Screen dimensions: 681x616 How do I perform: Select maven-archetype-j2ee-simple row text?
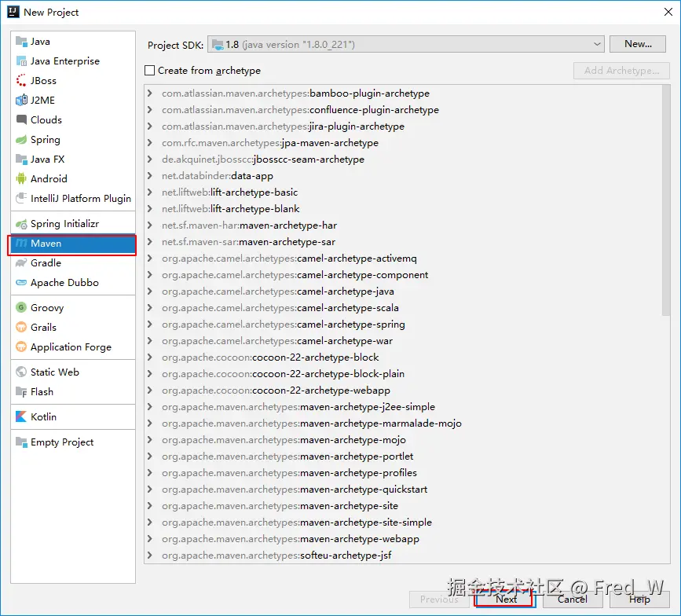(298, 407)
